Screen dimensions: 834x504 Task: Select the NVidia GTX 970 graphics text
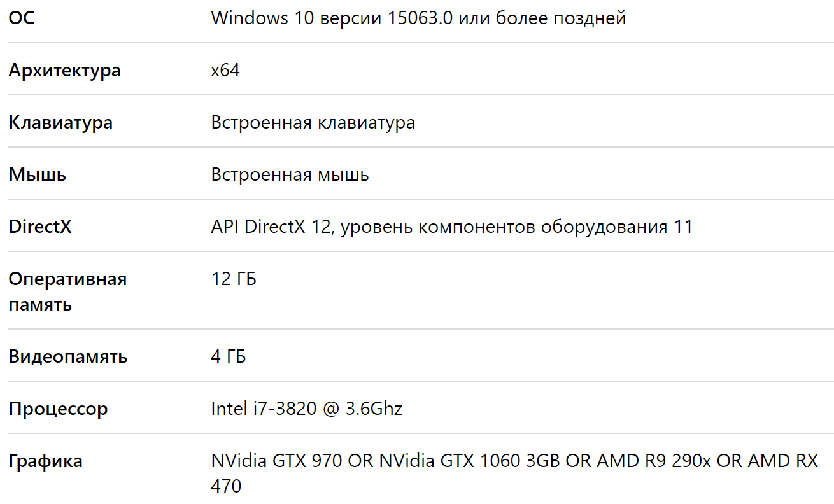coord(277,461)
